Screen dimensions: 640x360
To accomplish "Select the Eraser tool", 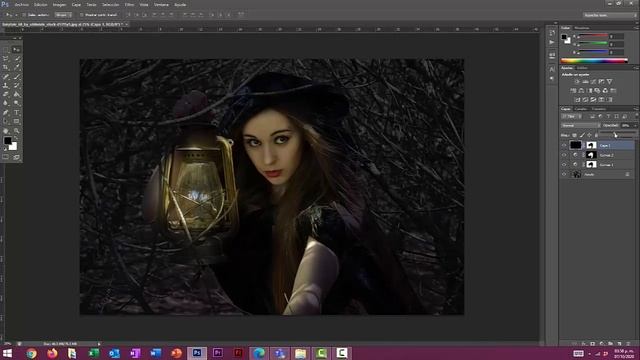I will pos(6,94).
